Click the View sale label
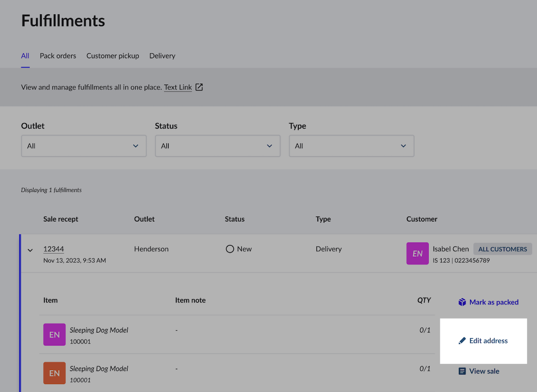Screen dimensions: 537x392 click(484, 371)
